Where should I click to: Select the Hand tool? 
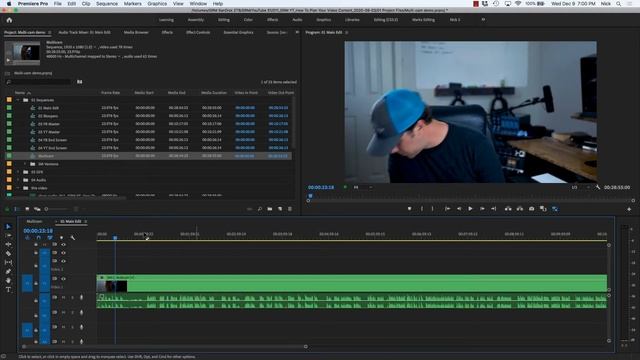(8, 280)
